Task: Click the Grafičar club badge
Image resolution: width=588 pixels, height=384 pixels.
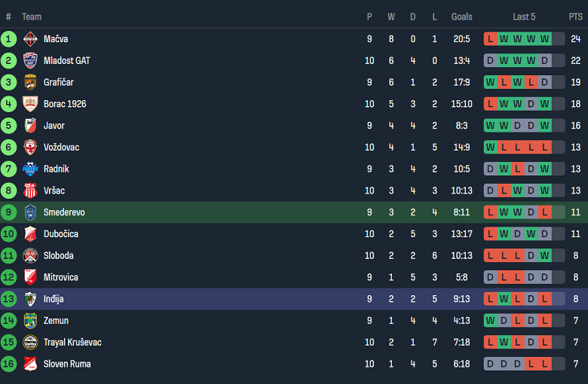Action: click(x=30, y=82)
